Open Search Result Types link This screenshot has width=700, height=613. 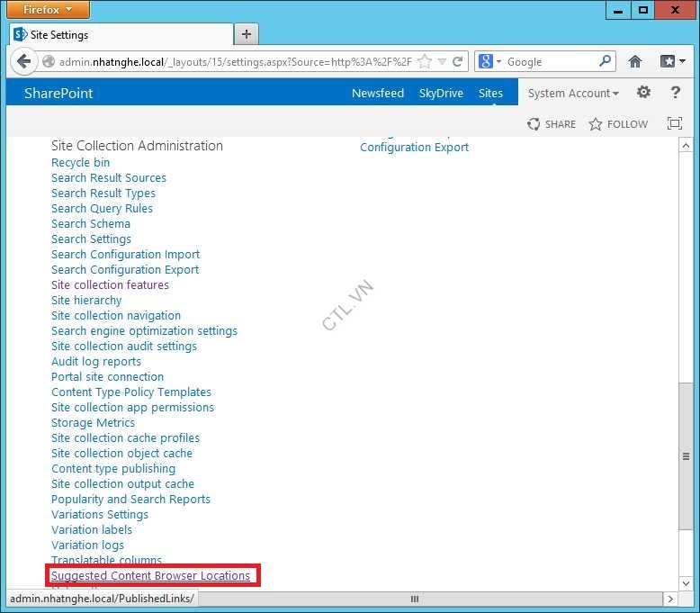point(103,194)
